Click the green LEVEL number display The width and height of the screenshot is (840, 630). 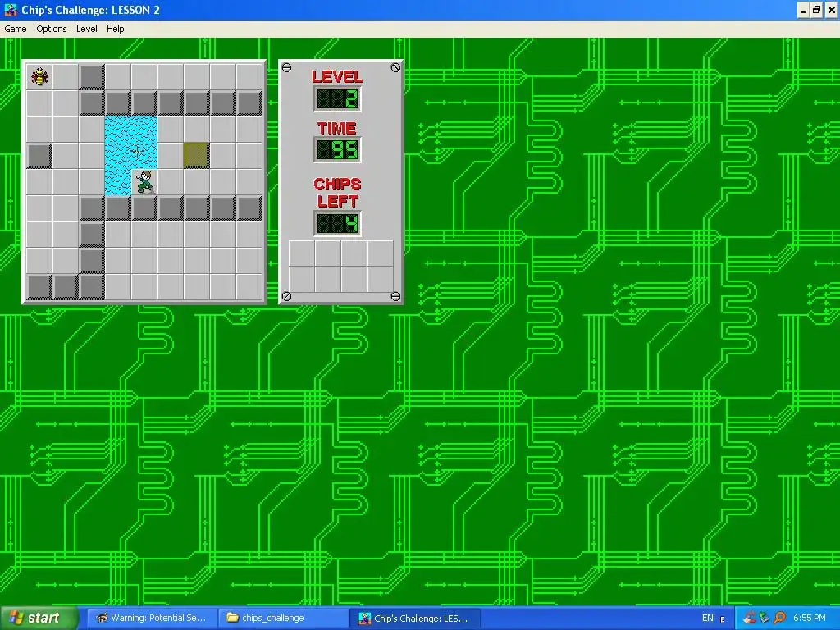[x=337, y=99]
